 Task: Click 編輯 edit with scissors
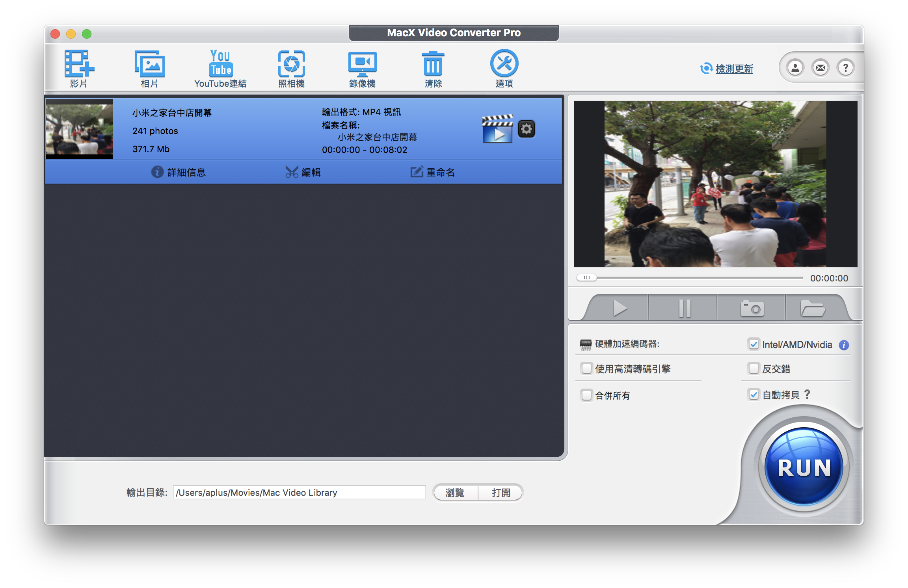[x=303, y=172]
